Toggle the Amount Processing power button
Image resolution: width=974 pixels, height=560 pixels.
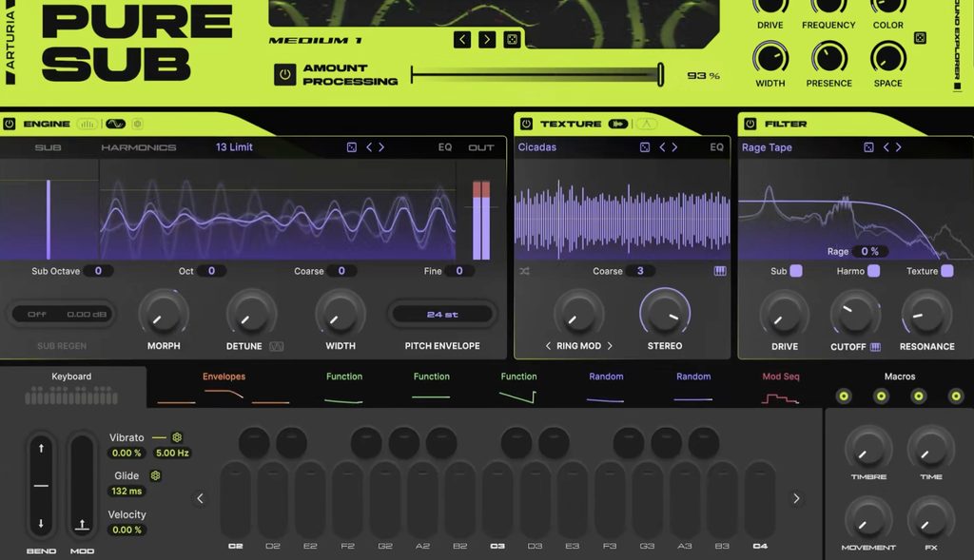click(x=284, y=74)
